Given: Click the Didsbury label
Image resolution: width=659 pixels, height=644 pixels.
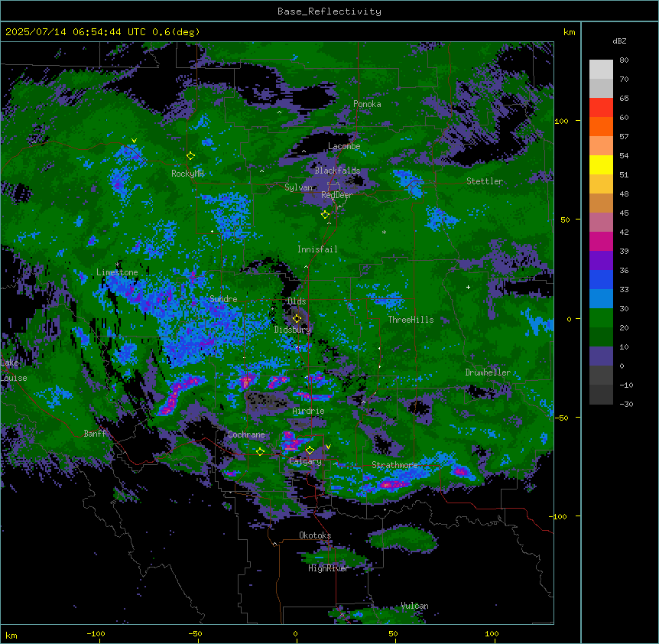Looking at the screenshot, I should pos(293,330).
